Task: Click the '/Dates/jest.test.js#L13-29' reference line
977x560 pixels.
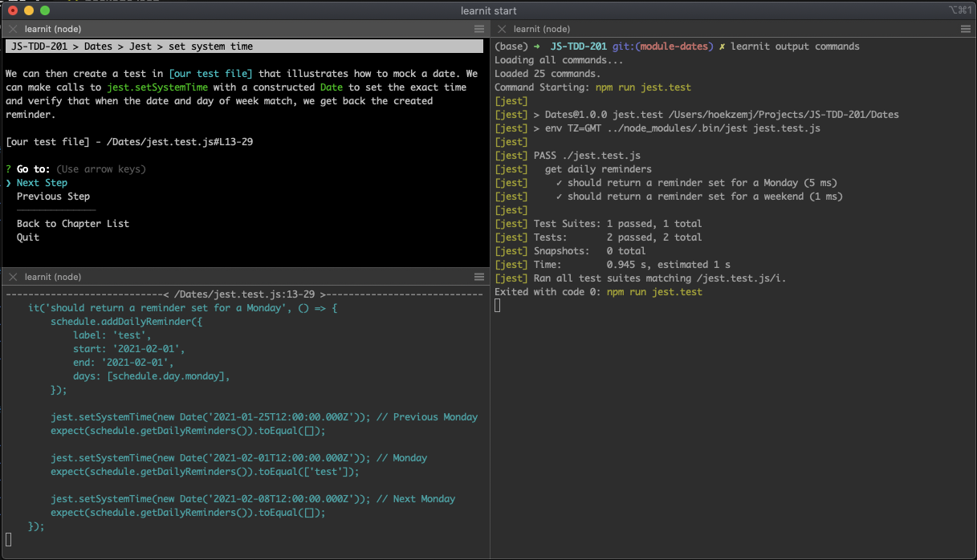Action: (x=129, y=142)
